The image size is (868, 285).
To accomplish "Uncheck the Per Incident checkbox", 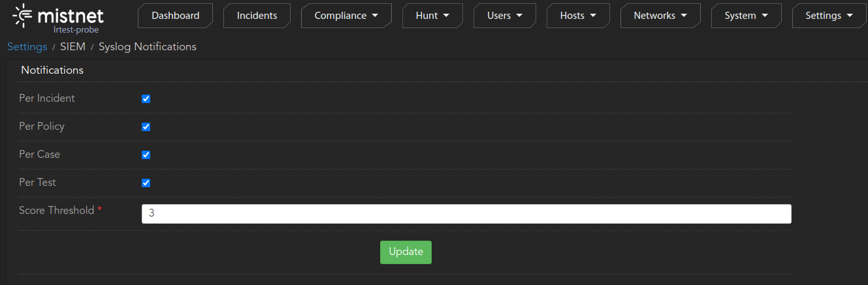I will pos(146,99).
